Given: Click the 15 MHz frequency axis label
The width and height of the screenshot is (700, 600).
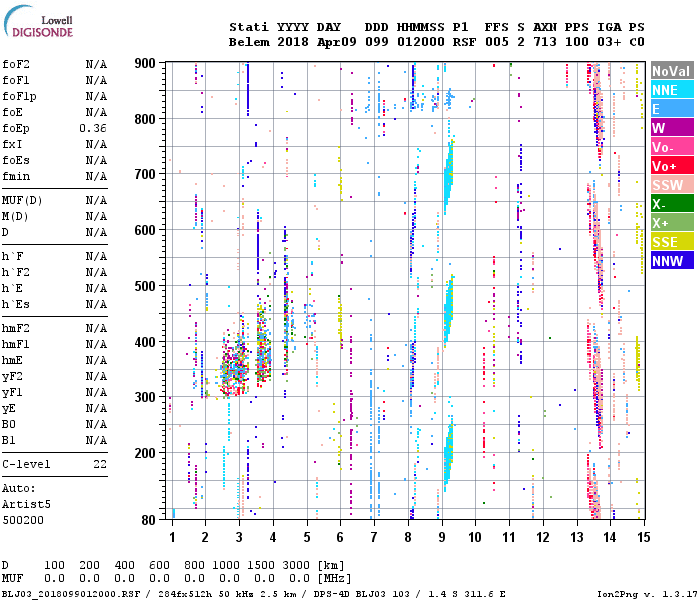Looking at the screenshot, I should 643,537.
